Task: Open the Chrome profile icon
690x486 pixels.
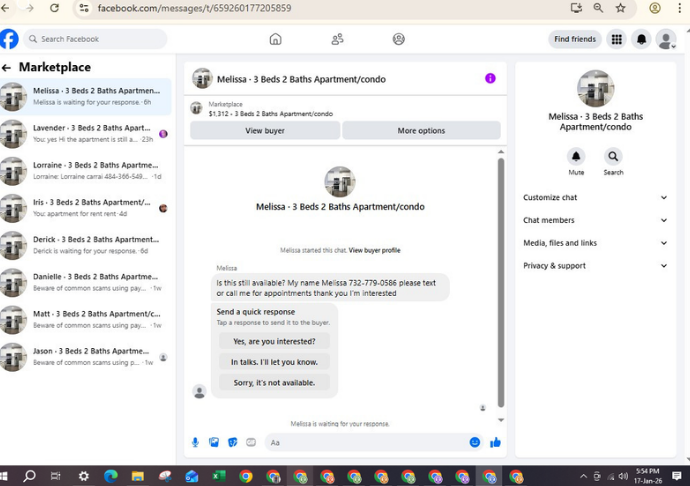Action: tap(655, 8)
